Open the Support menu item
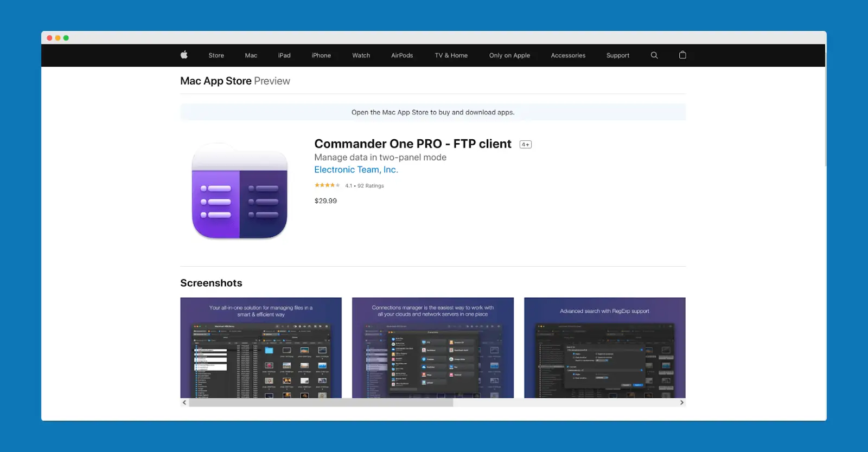Image resolution: width=868 pixels, height=452 pixels. (x=617, y=55)
